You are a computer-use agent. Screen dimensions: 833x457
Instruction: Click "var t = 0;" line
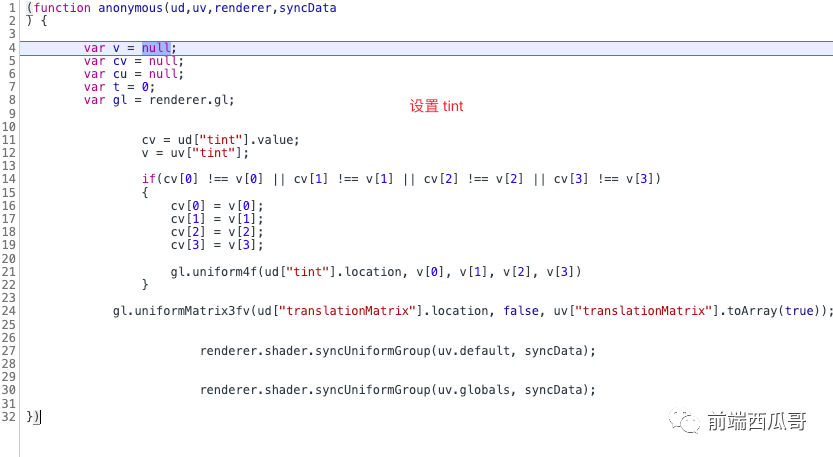pyautogui.click(x=119, y=87)
